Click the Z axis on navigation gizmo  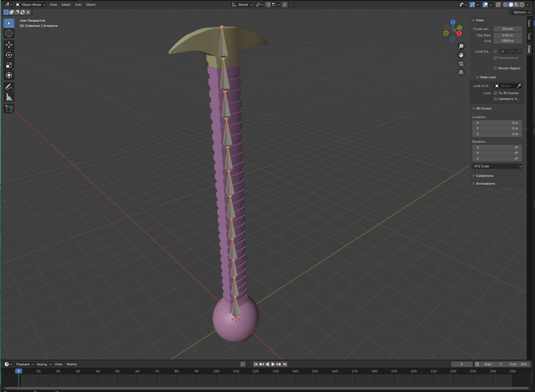(x=453, y=22)
